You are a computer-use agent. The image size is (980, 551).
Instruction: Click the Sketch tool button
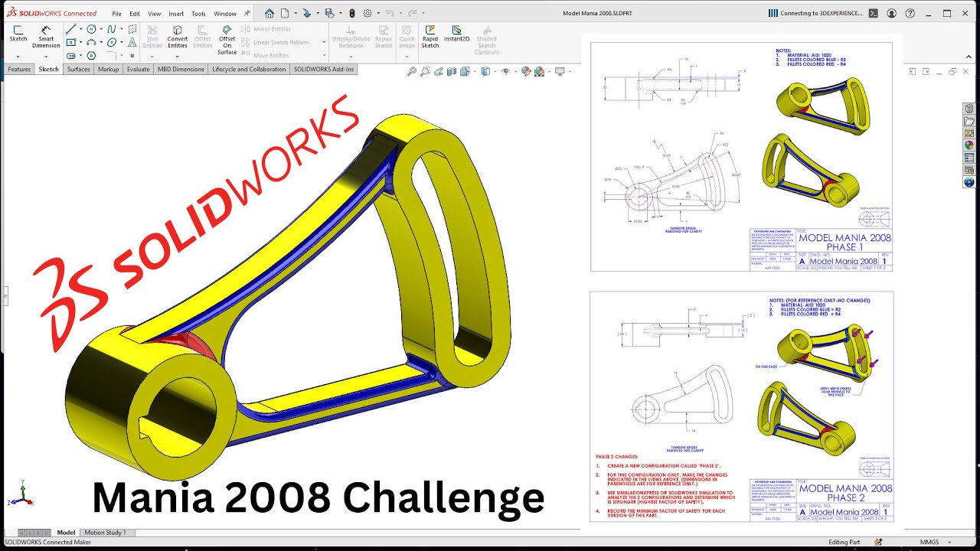[18, 34]
